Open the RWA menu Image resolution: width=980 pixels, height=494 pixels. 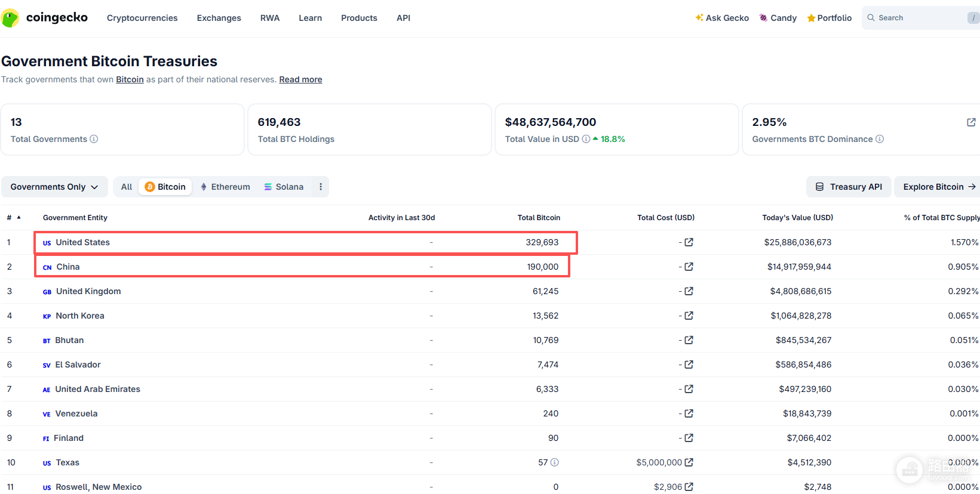coord(270,18)
